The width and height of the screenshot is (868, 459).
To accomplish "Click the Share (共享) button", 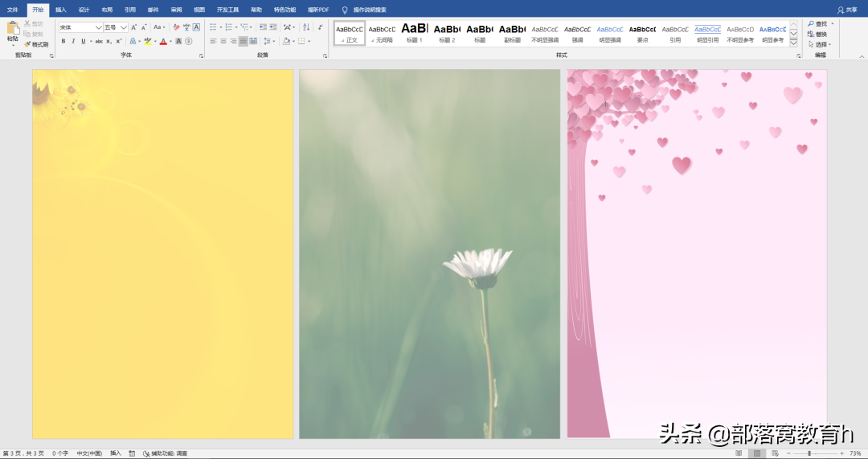I will 847,10.
